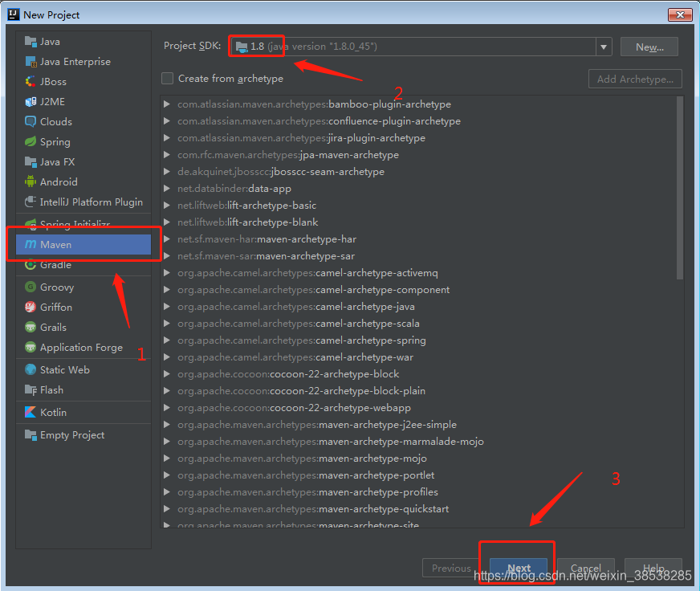The image size is (700, 591).
Task: Click the Cancel button
Action: pos(586,568)
